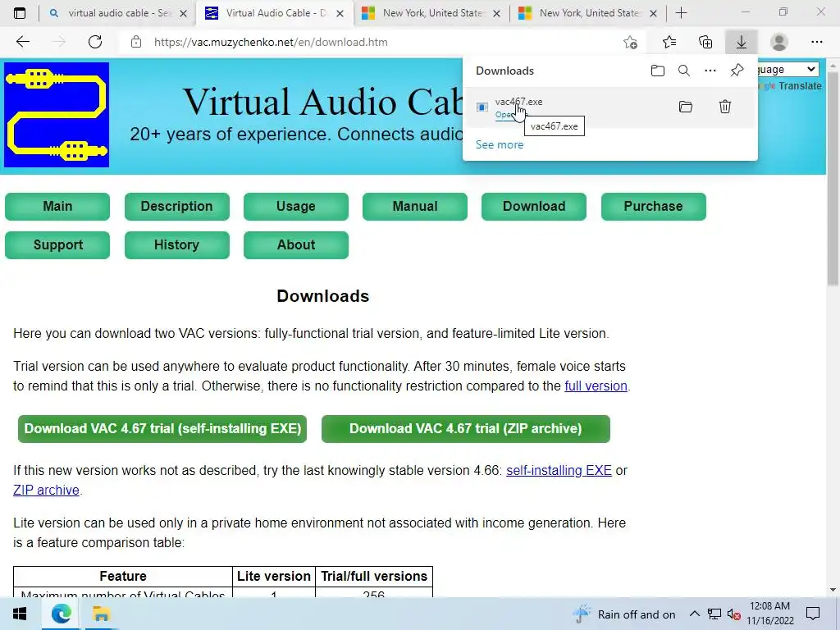This screenshot has width=840, height=630.
Task: Click the Translate label
Action: [800, 85]
